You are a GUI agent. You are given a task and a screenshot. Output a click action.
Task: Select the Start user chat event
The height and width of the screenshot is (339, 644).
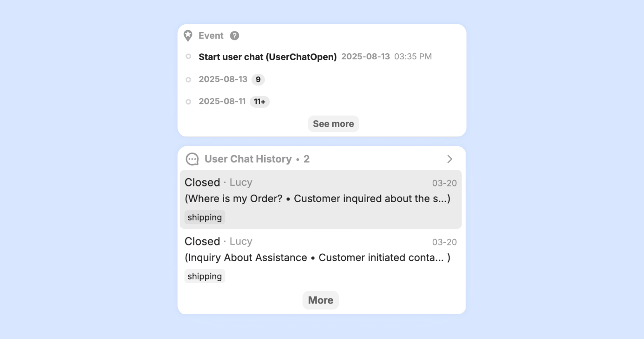tap(268, 57)
